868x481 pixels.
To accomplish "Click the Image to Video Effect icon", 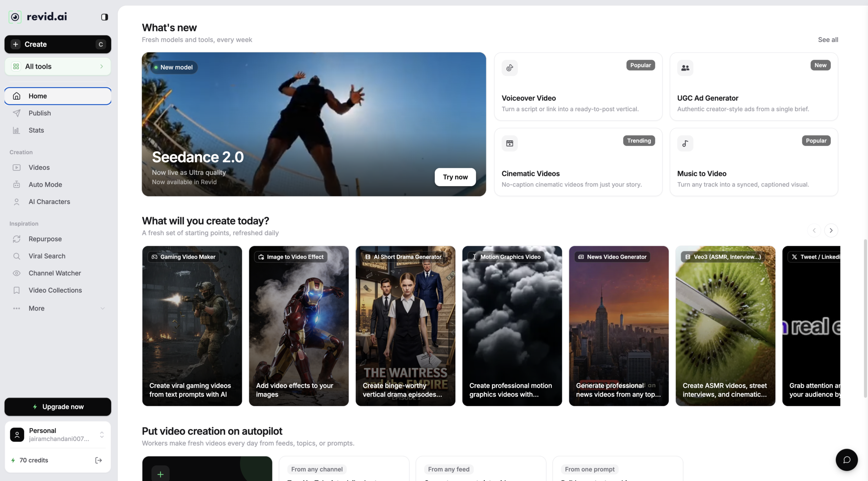I will tap(261, 257).
